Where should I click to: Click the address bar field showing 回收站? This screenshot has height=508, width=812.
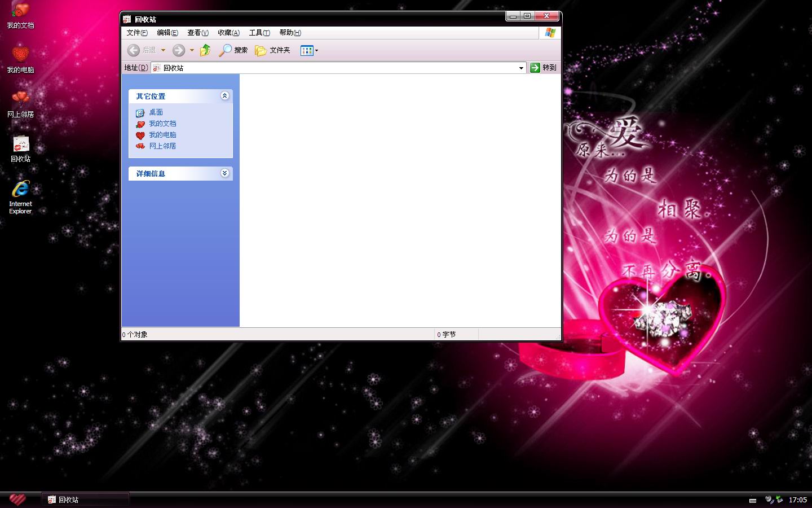tap(338, 68)
